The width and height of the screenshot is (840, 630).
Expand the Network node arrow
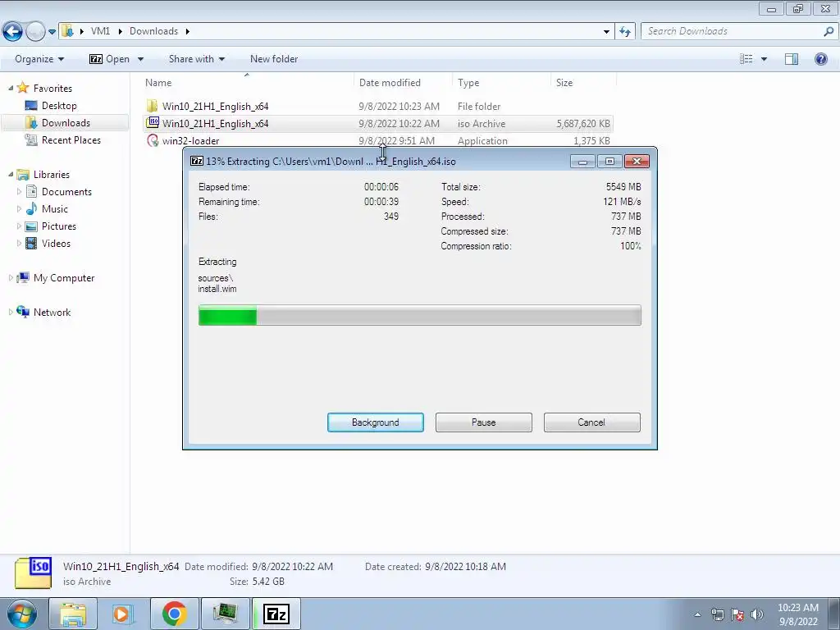(x=11, y=312)
